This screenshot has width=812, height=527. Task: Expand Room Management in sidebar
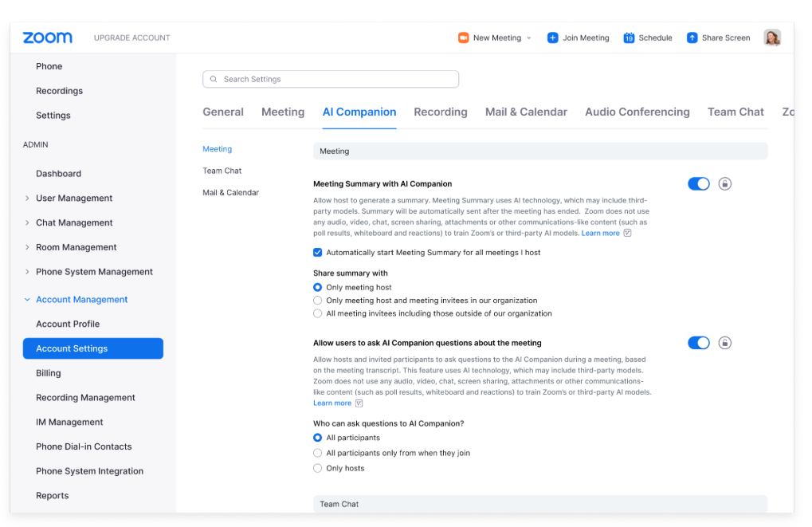click(x=27, y=247)
